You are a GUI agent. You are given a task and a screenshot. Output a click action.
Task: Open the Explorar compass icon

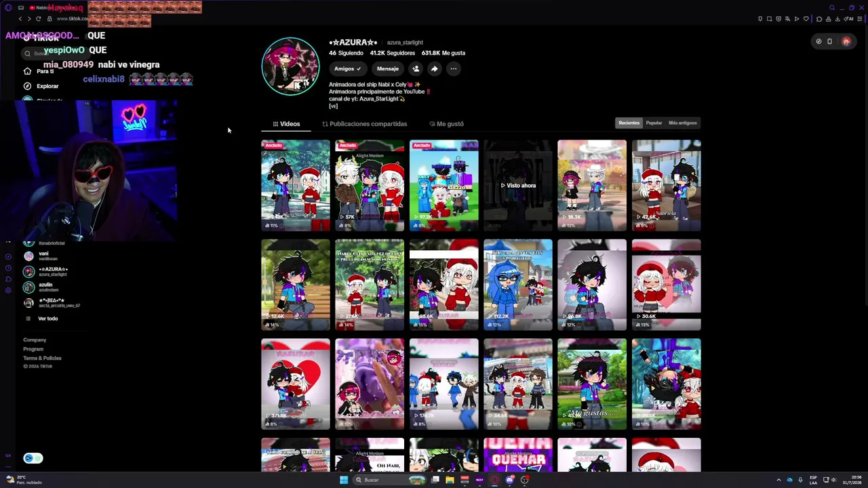[x=27, y=86]
